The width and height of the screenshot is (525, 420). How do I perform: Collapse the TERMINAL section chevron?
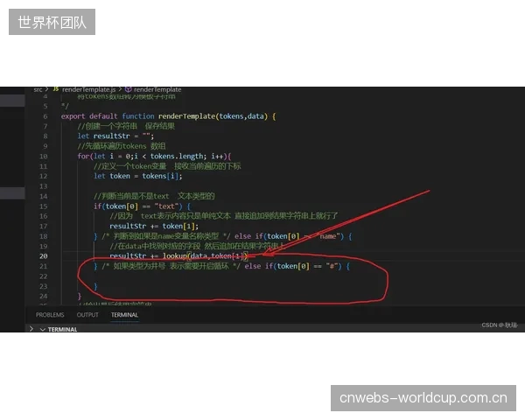point(43,330)
